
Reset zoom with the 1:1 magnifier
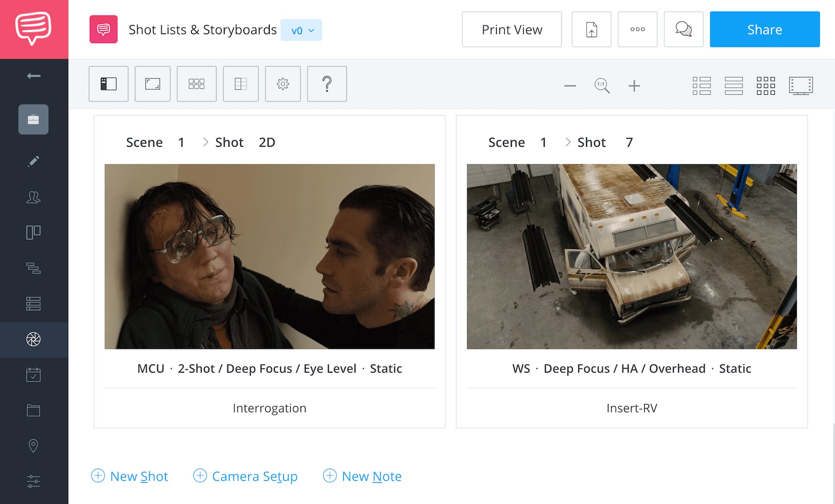click(x=602, y=86)
